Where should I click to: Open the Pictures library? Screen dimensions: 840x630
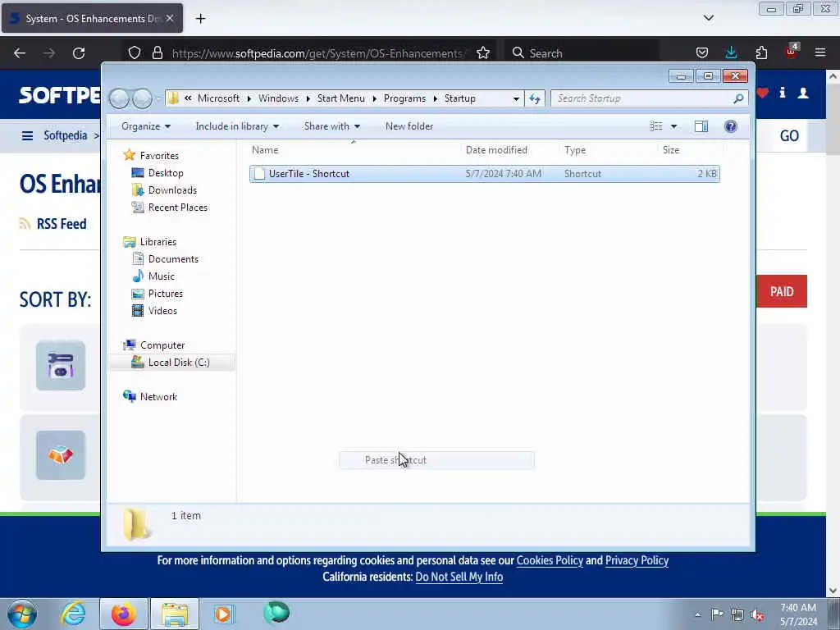[x=166, y=294]
